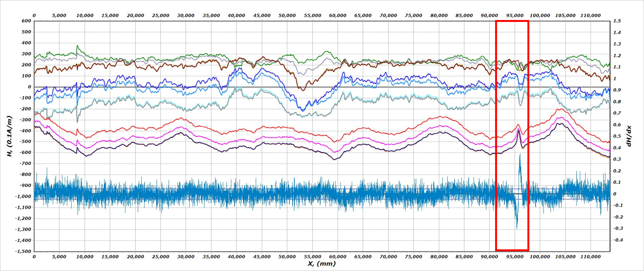
Task: Click the "-0.4" label on the right axis
Action: click(x=618, y=240)
